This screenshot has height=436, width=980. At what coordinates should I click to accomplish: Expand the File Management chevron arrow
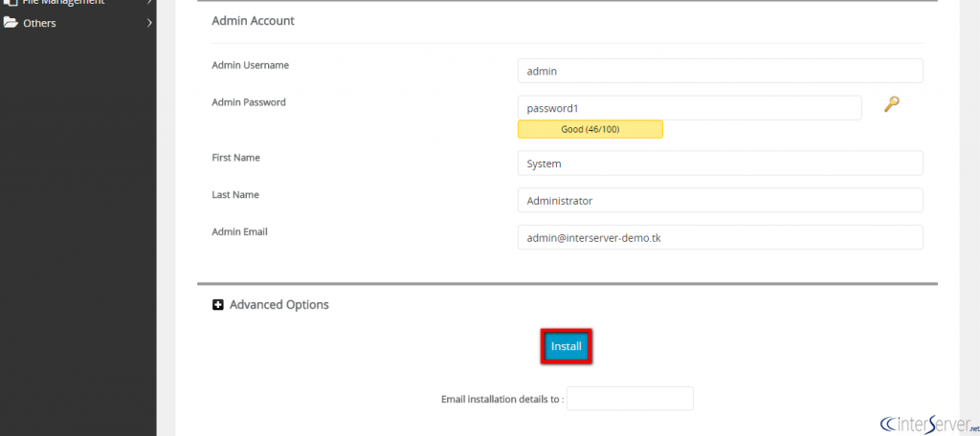tap(149, 3)
